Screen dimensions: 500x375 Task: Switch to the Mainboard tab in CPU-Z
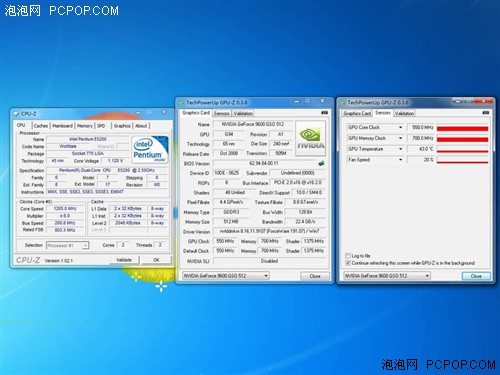(x=62, y=126)
